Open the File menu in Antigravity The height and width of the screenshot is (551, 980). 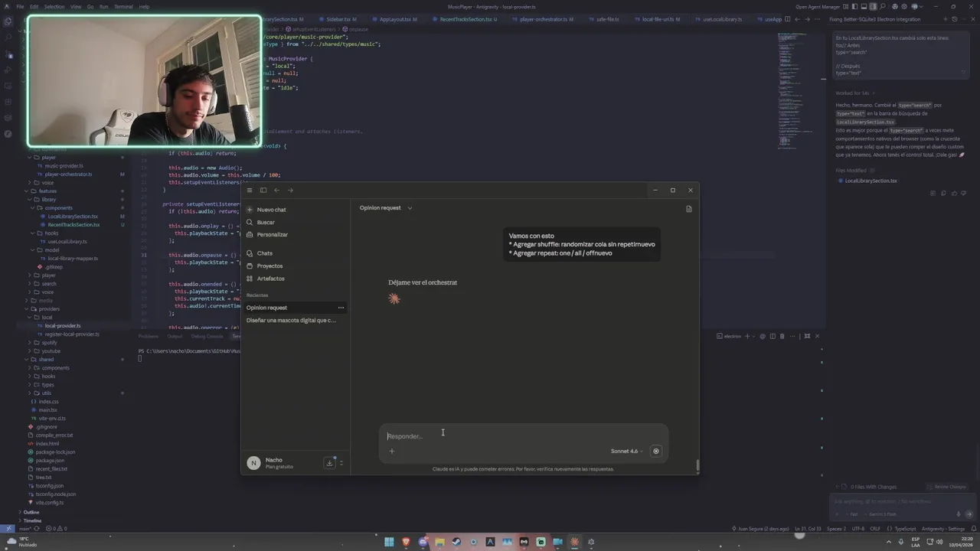pos(20,6)
